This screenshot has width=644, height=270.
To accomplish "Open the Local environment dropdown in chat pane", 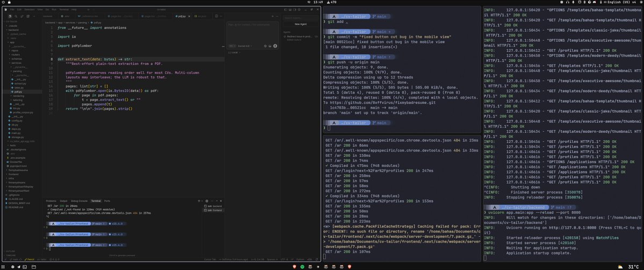I will coord(234,52).
